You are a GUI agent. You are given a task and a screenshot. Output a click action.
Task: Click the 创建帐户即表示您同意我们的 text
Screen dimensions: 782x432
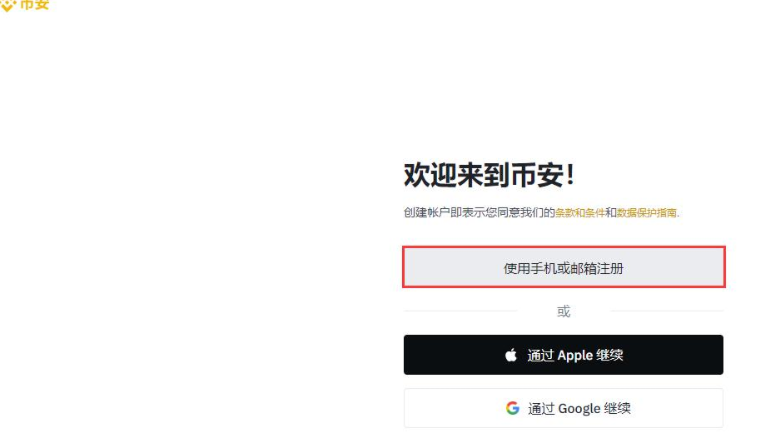479,213
